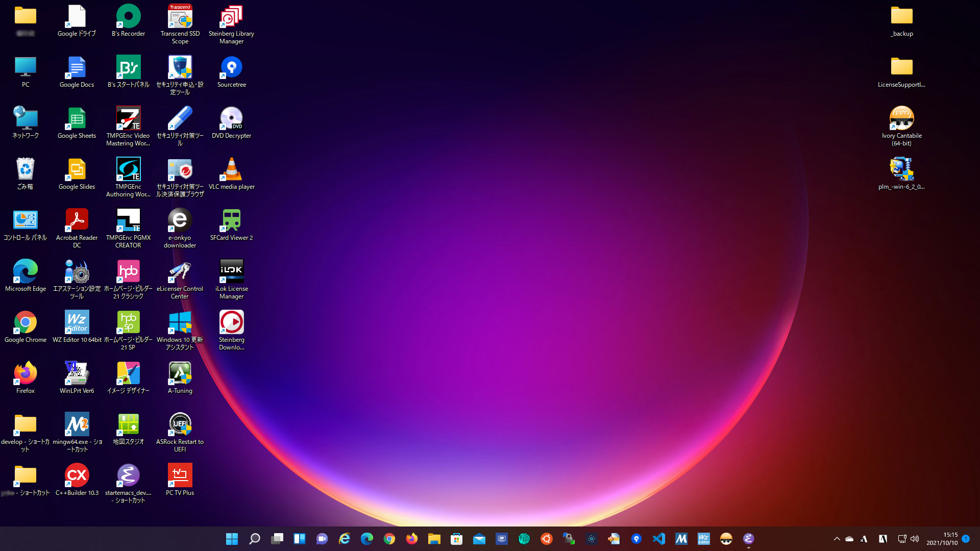Open the Google ドライブ desktop shortcut
The image size is (980, 551).
pos(77,21)
